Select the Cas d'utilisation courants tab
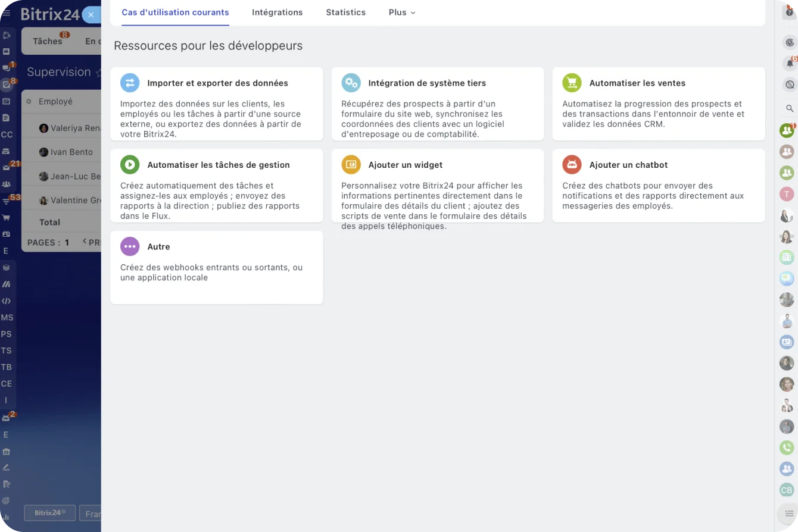 point(175,12)
